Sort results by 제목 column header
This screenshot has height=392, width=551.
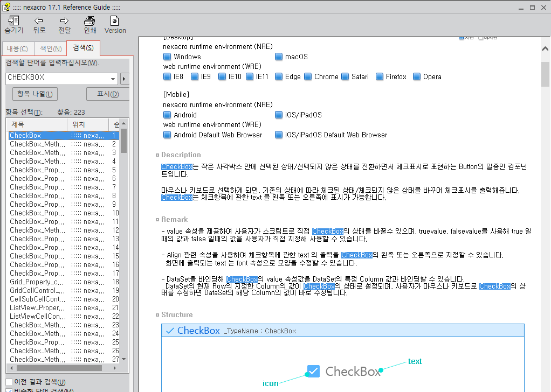(37, 124)
